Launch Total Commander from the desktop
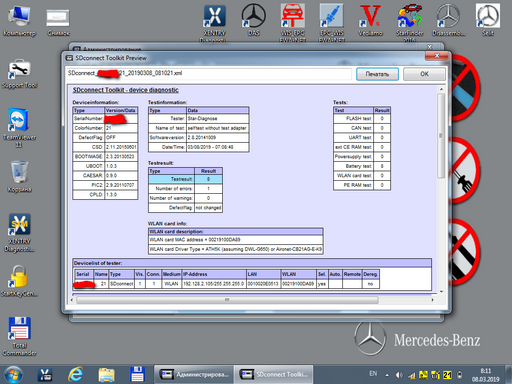Image resolution: width=512 pixels, height=384 pixels. [x=19, y=336]
